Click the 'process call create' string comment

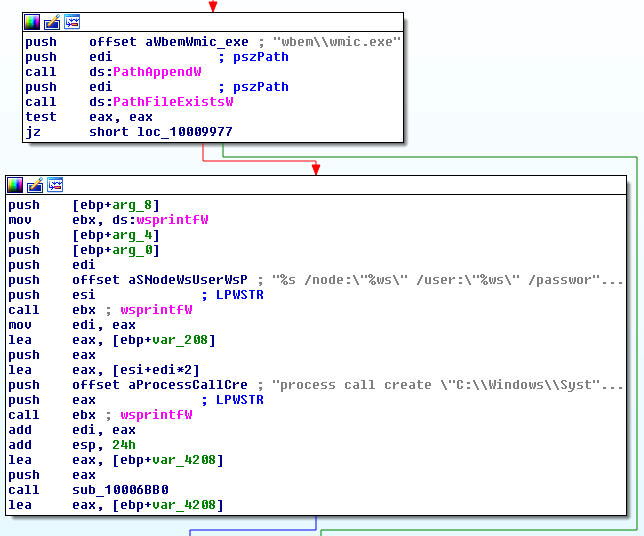[448, 385]
